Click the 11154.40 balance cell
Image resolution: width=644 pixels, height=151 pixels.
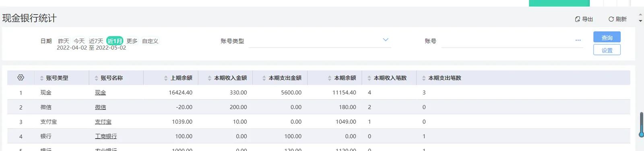(344, 92)
